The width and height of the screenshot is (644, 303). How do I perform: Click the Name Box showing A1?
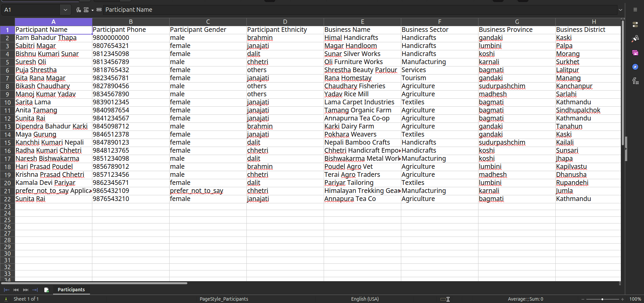coord(31,10)
